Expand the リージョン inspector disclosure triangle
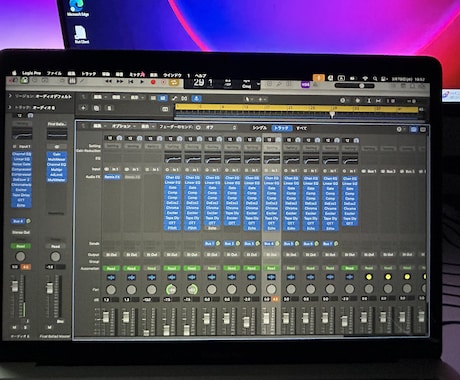Screen dimensions: 460x380 (x=10, y=96)
